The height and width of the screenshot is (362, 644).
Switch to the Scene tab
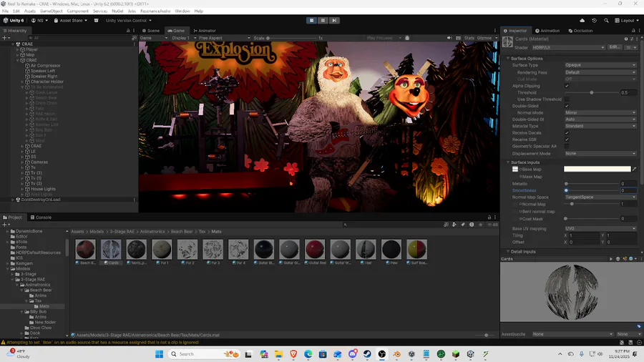(151, 31)
